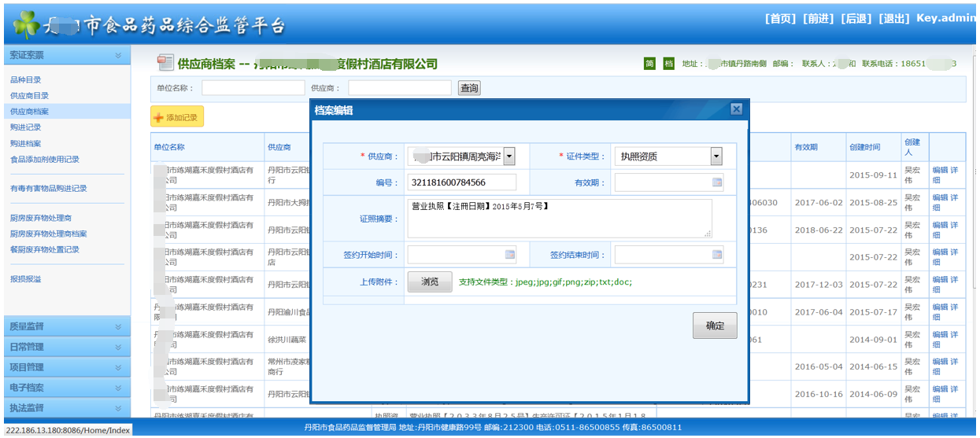Click the 查询 search button
The width and height of the screenshot is (980, 438).
469,88
